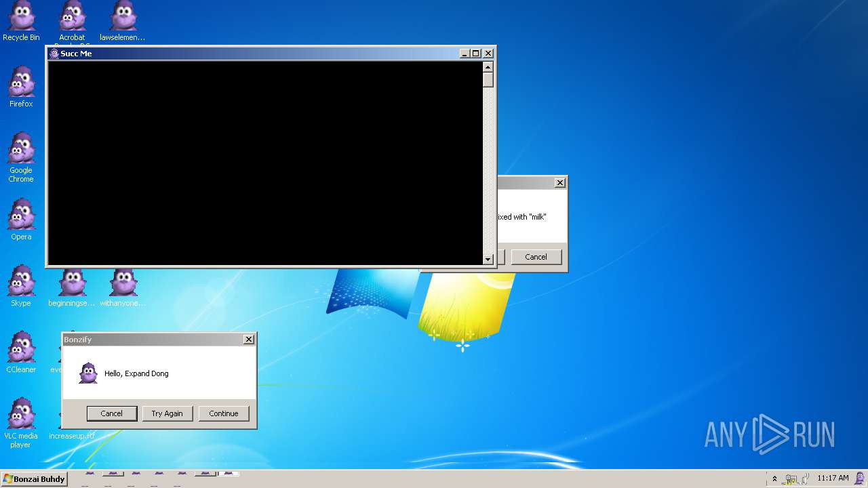The image size is (868, 488).
Task: Close the partially hidden "milk" dialog
Action: pos(560,183)
